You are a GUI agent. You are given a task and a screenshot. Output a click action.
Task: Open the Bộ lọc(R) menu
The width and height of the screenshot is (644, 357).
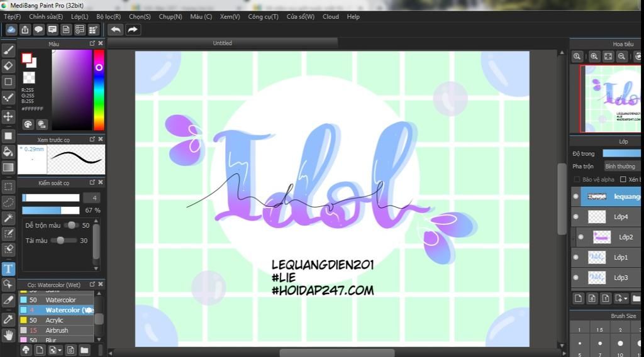coord(108,17)
